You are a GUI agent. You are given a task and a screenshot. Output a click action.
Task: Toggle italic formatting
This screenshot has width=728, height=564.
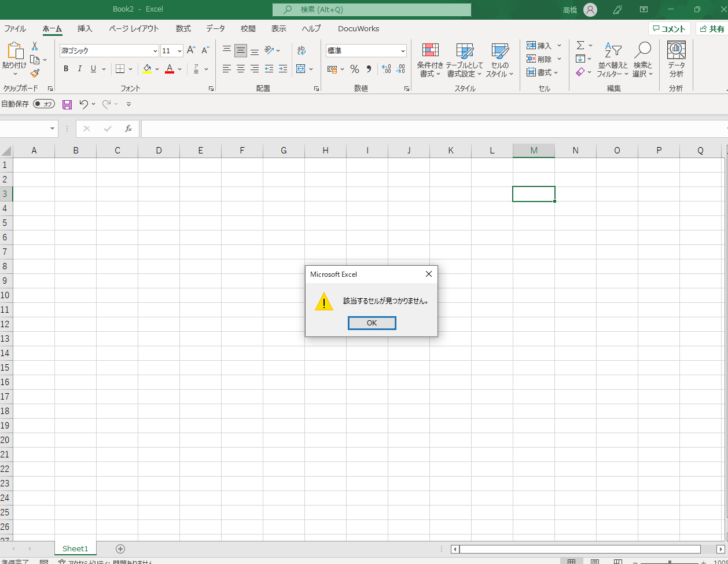click(x=80, y=69)
